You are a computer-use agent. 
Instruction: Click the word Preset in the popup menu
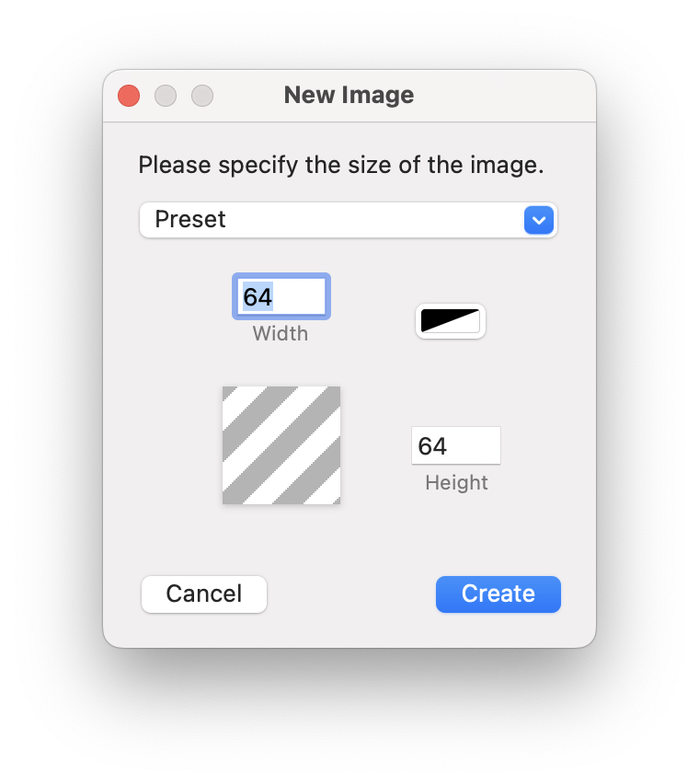pyautogui.click(x=190, y=220)
